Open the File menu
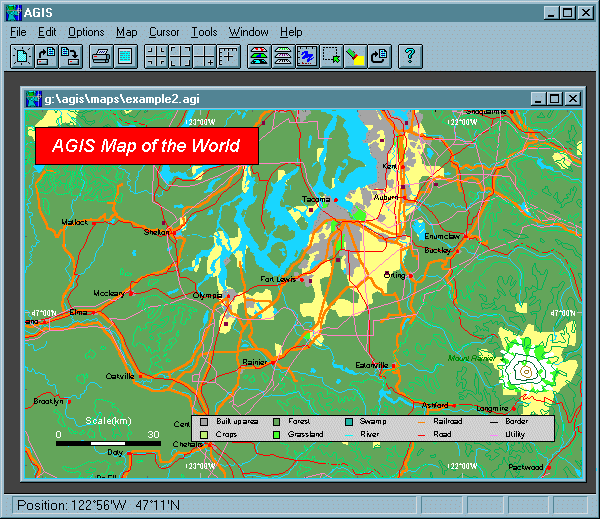 click(x=18, y=32)
